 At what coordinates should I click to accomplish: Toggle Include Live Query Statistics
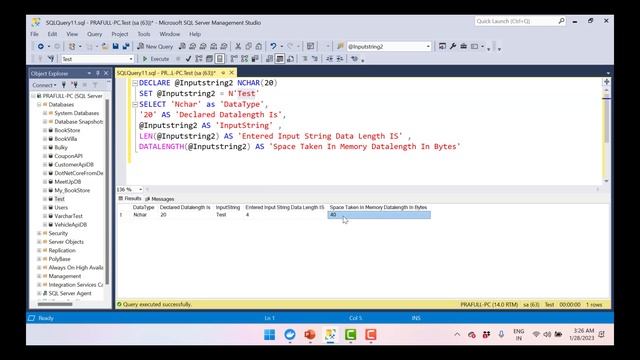point(244,59)
